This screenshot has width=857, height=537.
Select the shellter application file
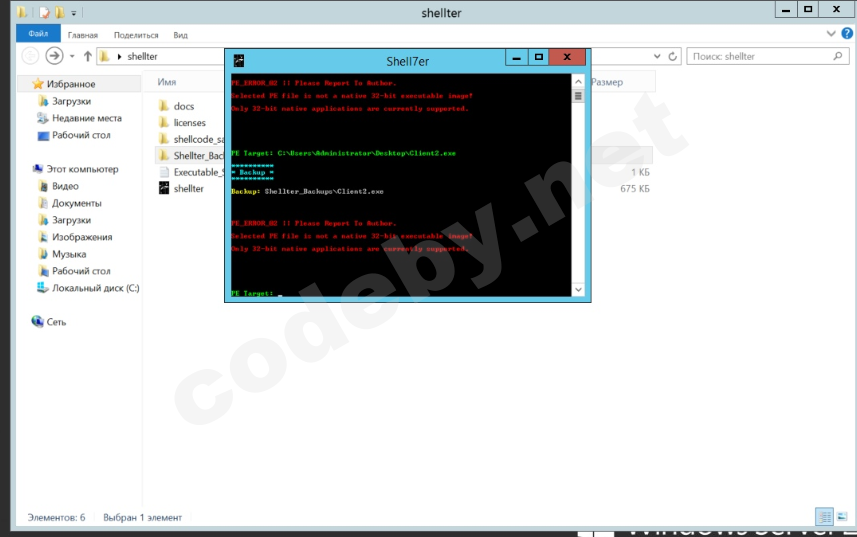(188, 188)
